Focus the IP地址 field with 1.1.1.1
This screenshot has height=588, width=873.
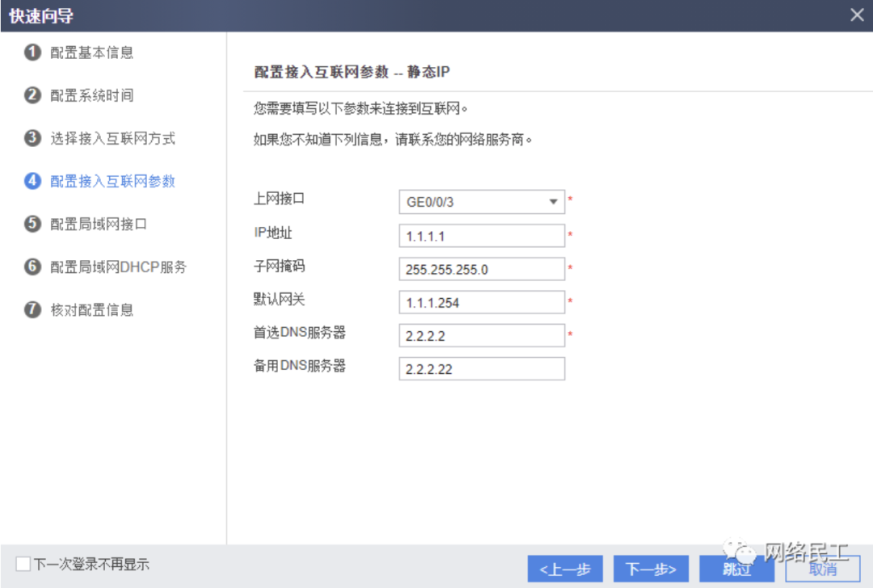click(482, 236)
